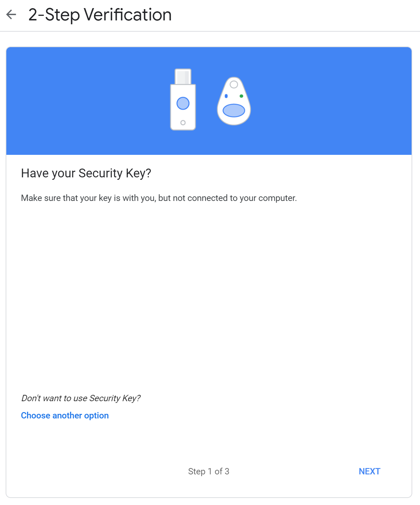Click the Bluetooth key fob illustration
The width and height of the screenshot is (420, 505).
234,101
